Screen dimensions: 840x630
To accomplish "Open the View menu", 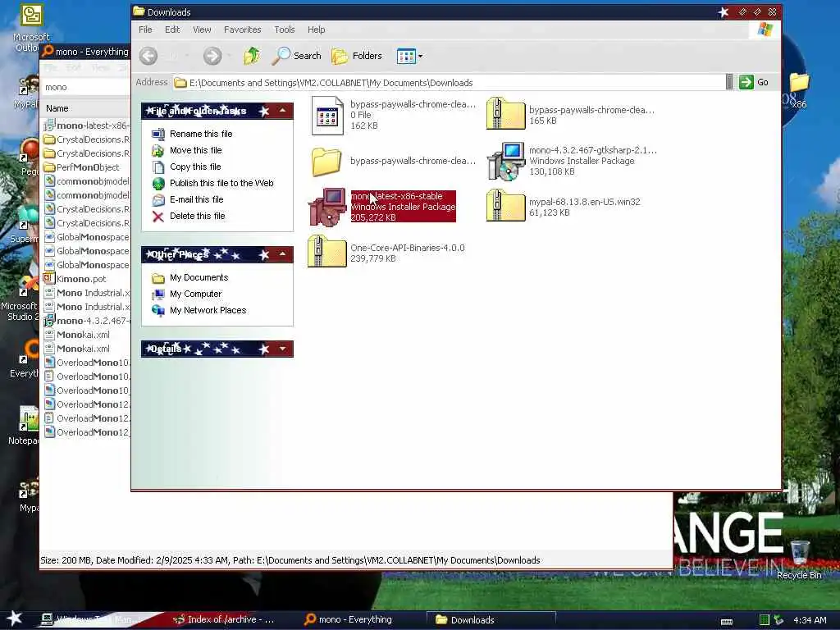I will tap(202, 30).
